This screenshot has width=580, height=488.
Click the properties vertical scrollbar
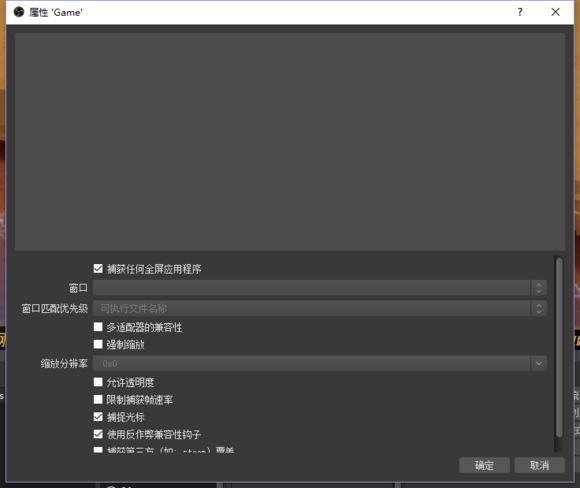[559, 348]
